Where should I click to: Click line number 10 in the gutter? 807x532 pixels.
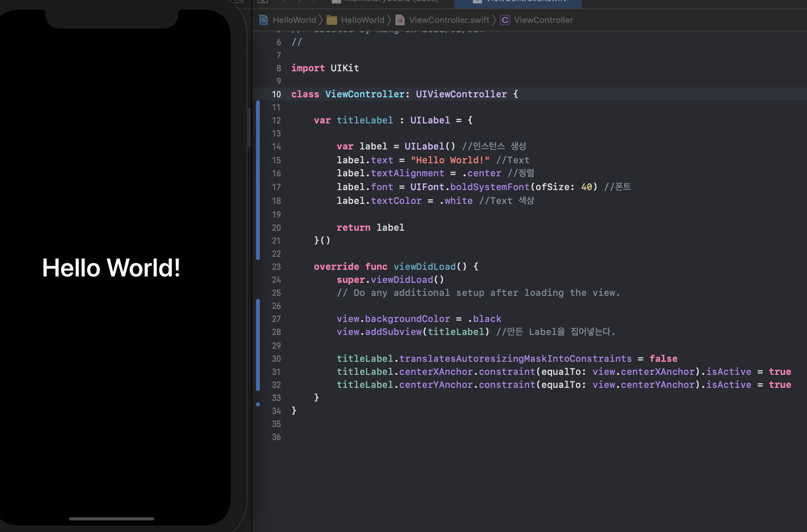coord(276,94)
